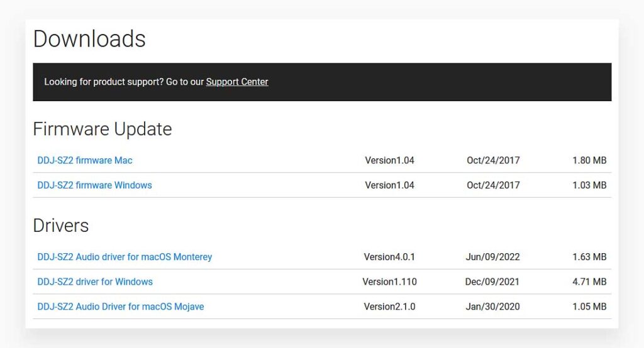Open DDJ-SZ2 Audio driver for macOS Monterey
The height and width of the screenshot is (348, 644).
click(x=125, y=257)
